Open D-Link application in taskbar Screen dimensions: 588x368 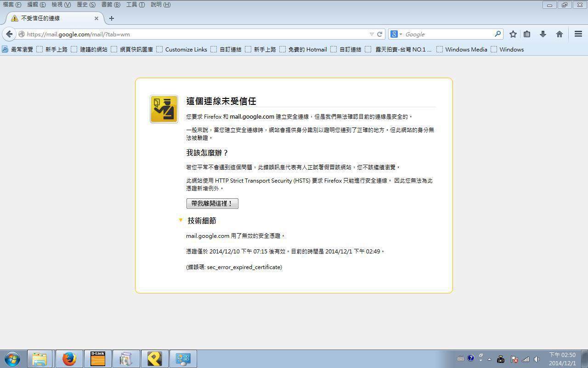97,359
